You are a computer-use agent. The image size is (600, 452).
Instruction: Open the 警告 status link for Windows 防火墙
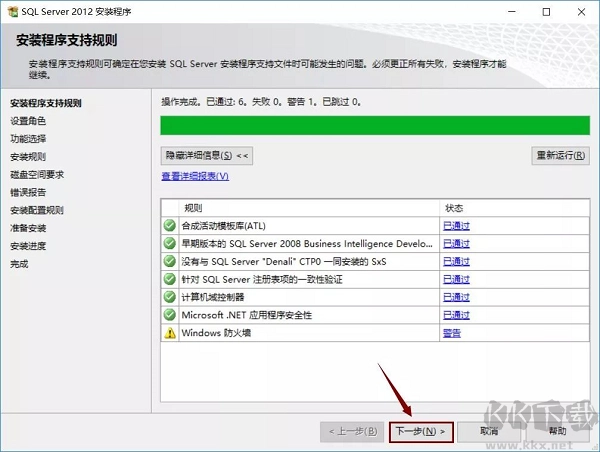click(452, 333)
